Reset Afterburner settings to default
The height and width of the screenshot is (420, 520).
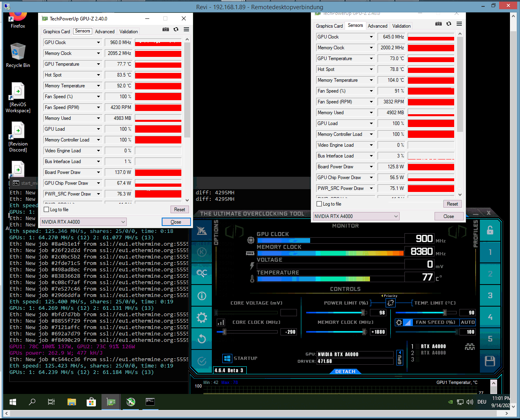pos(202,339)
